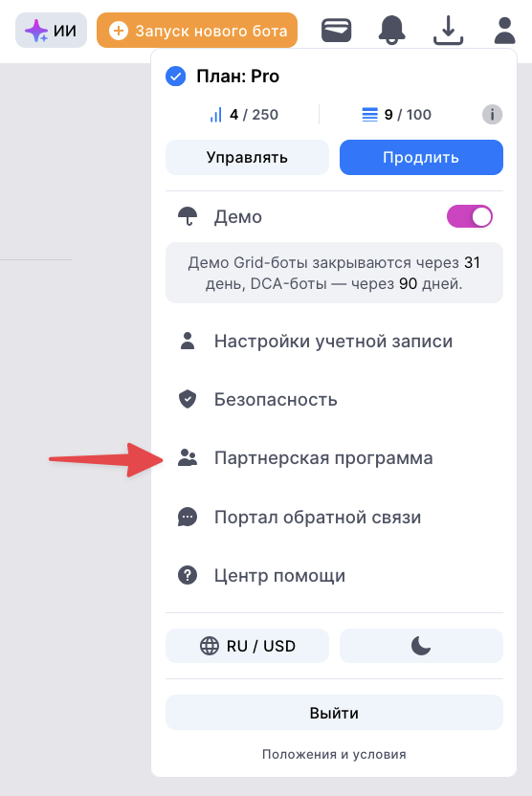Click Запуск нового бота button
This screenshot has height=796, width=532.
pos(197,31)
